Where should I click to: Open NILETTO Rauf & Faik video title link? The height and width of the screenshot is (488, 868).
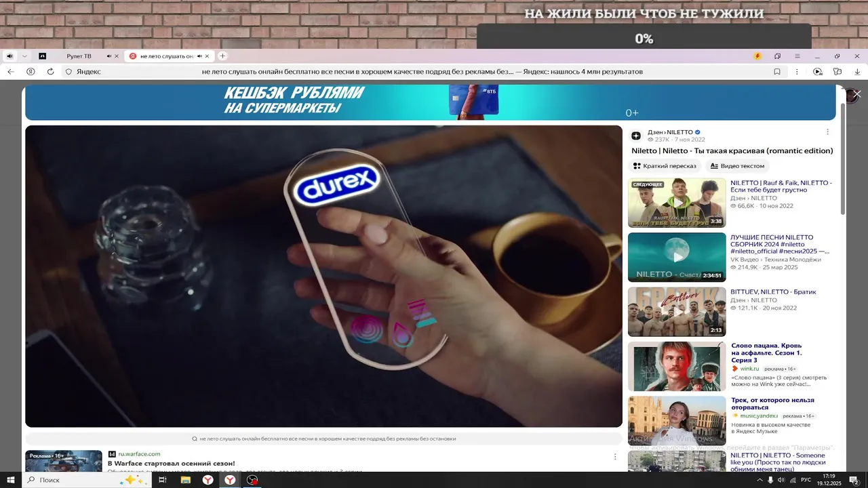pos(781,186)
